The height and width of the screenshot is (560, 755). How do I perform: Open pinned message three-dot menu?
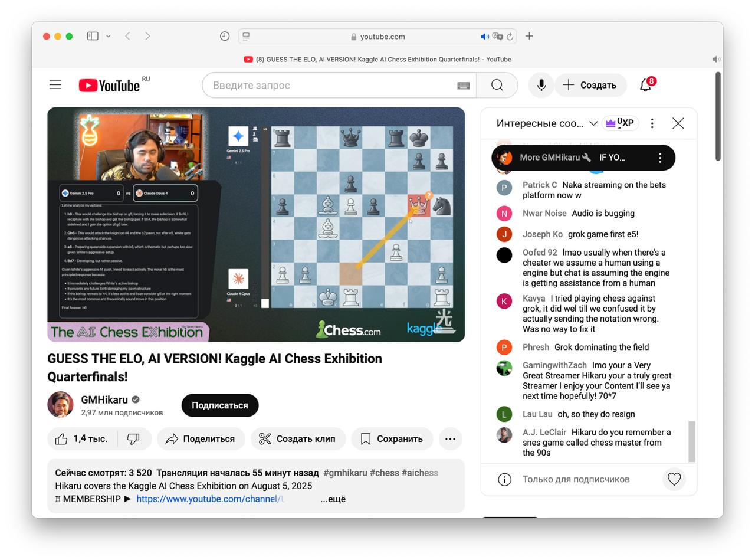point(660,158)
